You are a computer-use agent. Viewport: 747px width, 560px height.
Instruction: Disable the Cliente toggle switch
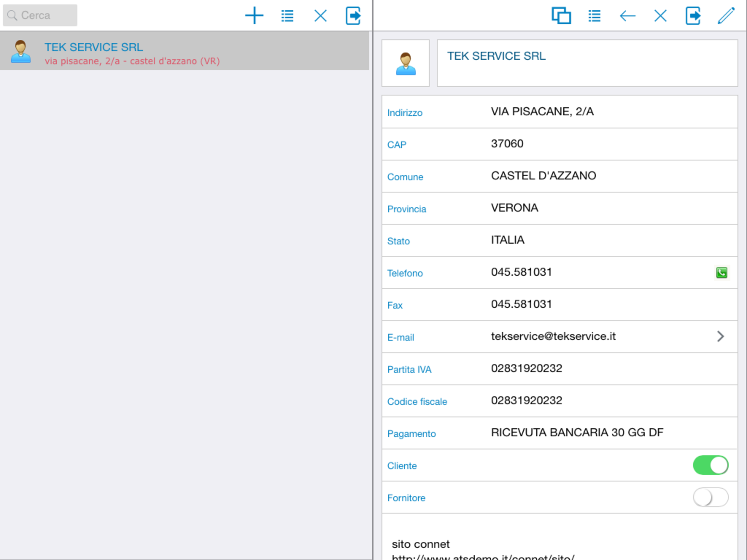click(x=711, y=465)
